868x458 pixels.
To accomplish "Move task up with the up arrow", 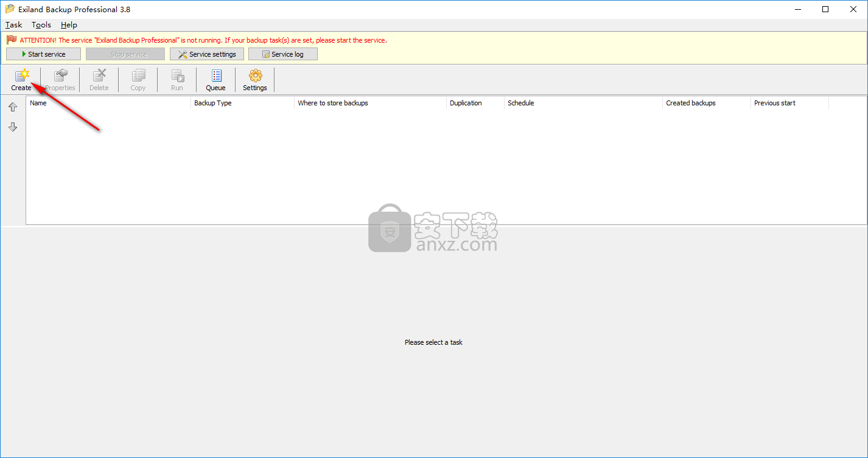I will click(x=13, y=107).
